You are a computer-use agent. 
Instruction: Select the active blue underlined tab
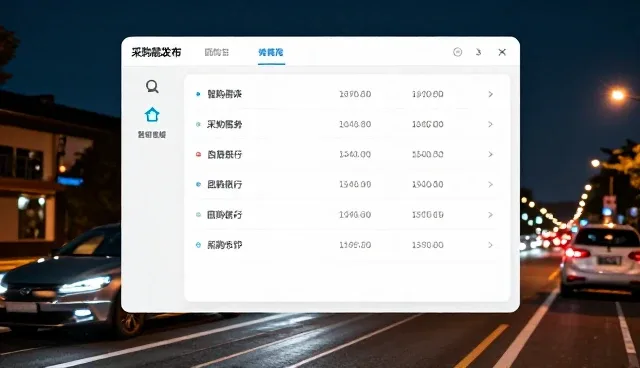click(271, 52)
